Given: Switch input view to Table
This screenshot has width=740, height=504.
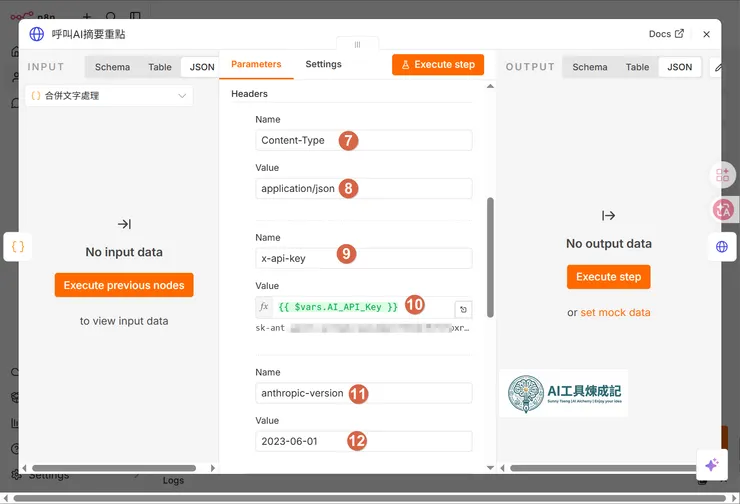Looking at the screenshot, I should tap(160, 67).
